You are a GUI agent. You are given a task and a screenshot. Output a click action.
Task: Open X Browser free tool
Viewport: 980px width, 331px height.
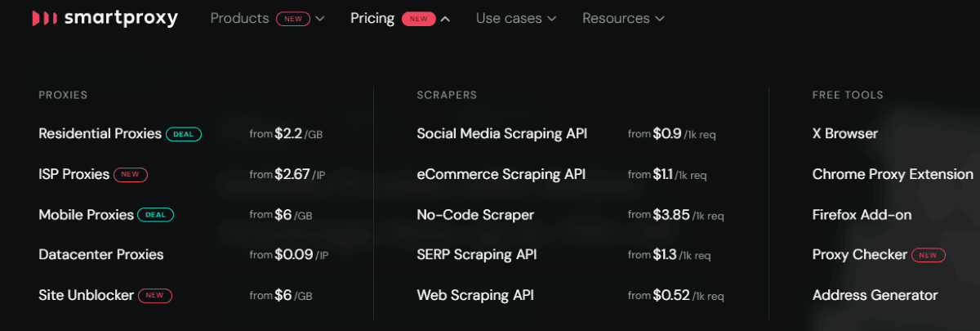[845, 133]
